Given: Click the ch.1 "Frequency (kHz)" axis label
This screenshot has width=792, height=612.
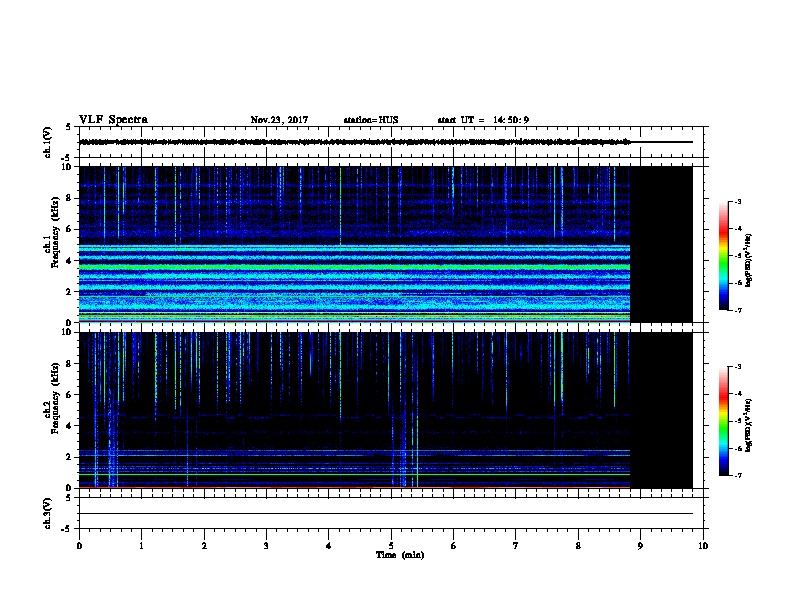Looking at the screenshot, I should (x=55, y=232).
